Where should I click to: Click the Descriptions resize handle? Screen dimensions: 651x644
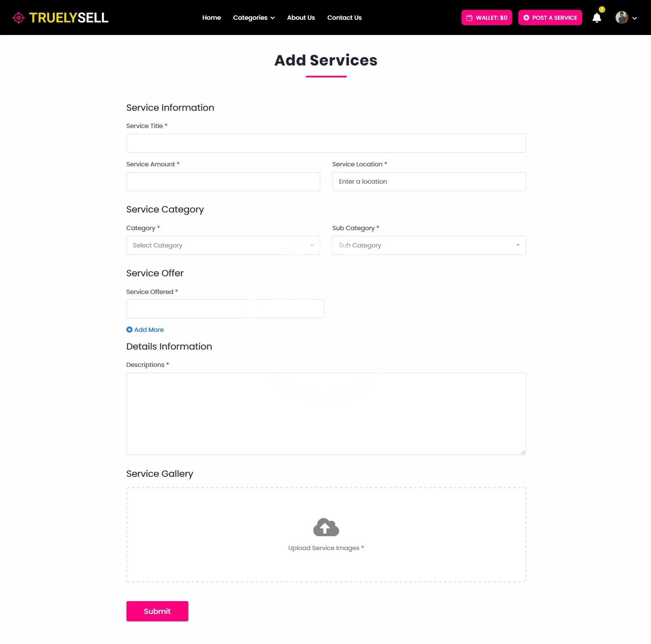tap(523, 452)
